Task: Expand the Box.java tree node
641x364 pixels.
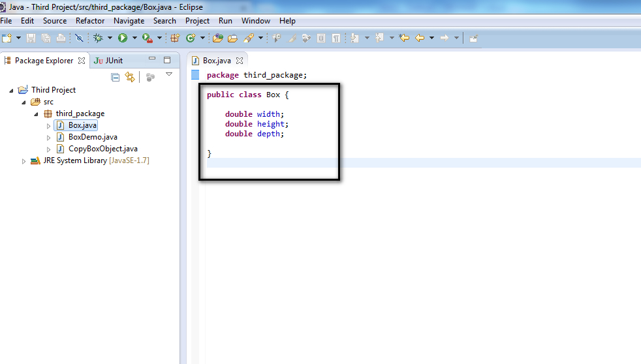Action: coord(48,126)
